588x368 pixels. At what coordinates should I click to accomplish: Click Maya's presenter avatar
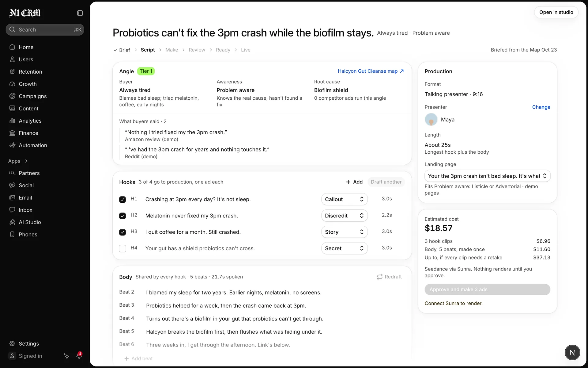[x=431, y=120]
